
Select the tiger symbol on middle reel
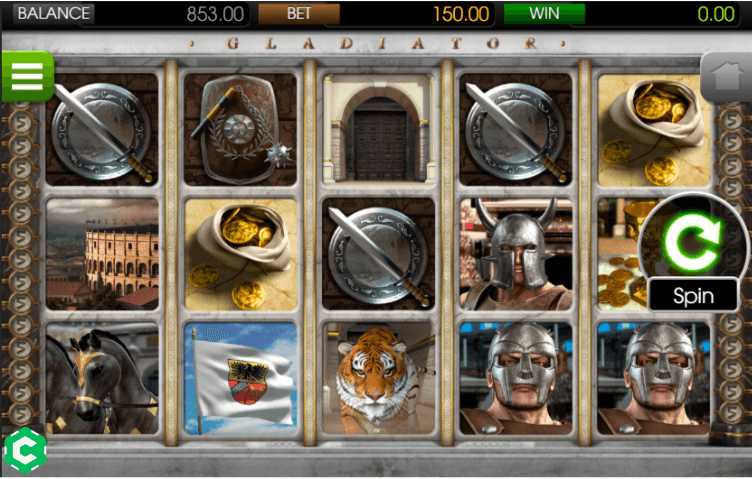click(x=379, y=378)
